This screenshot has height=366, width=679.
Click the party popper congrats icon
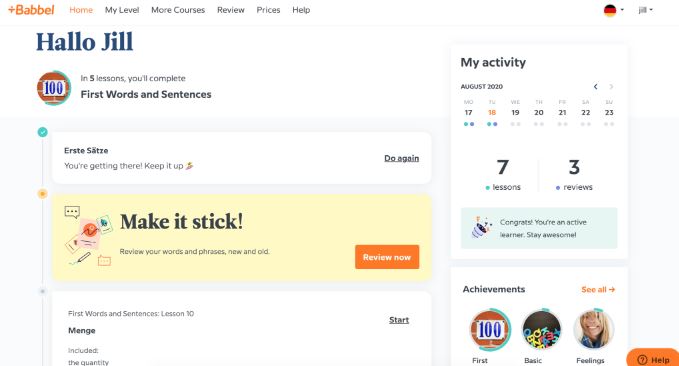pyautogui.click(x=482, y=227)
